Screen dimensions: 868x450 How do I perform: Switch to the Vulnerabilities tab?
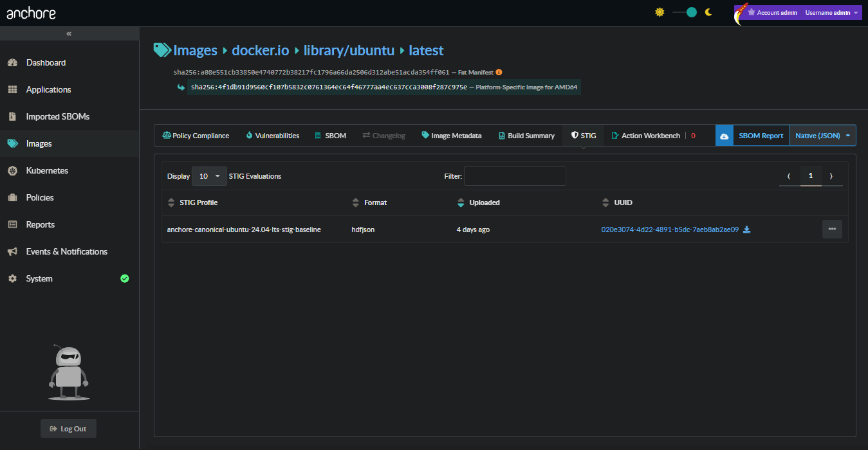tap(272, 136)
